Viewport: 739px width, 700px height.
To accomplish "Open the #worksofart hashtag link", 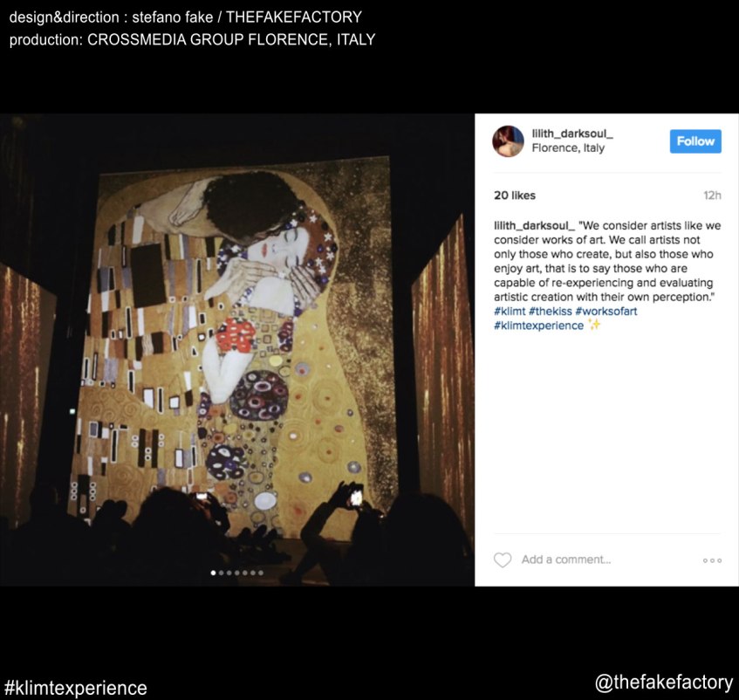I will [606, 311].
